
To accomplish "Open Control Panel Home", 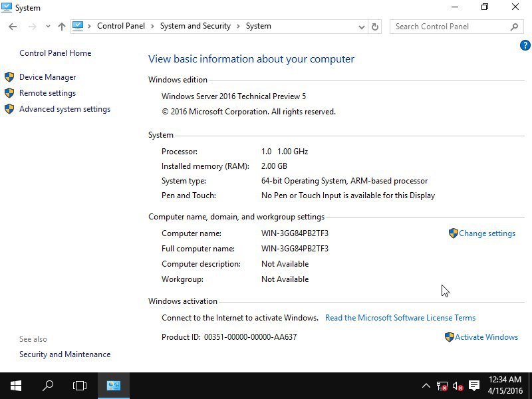I will click(55, 53).
